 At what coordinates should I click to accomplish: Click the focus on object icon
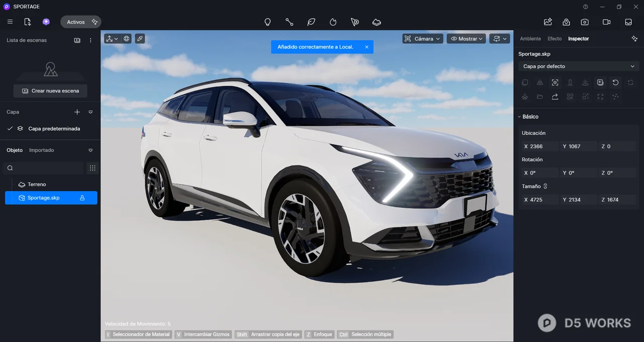(555, 82)
